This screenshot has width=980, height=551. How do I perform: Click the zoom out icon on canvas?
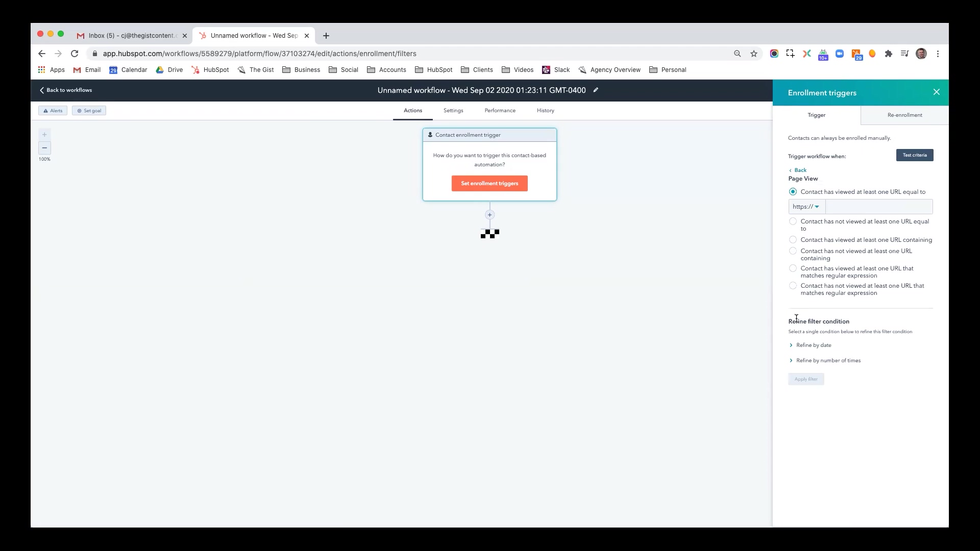point(44,147)
